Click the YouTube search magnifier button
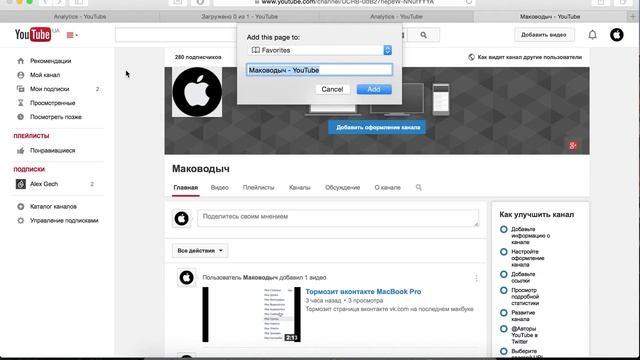The image size is (640, 360). (x=424, y=36)
